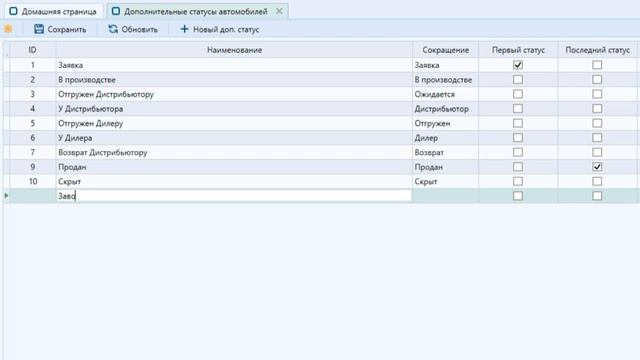This screenshot has width=640, height=360.
Task: Check Первый статус for Отгружен Дилеру row
Action: [518, 123]
